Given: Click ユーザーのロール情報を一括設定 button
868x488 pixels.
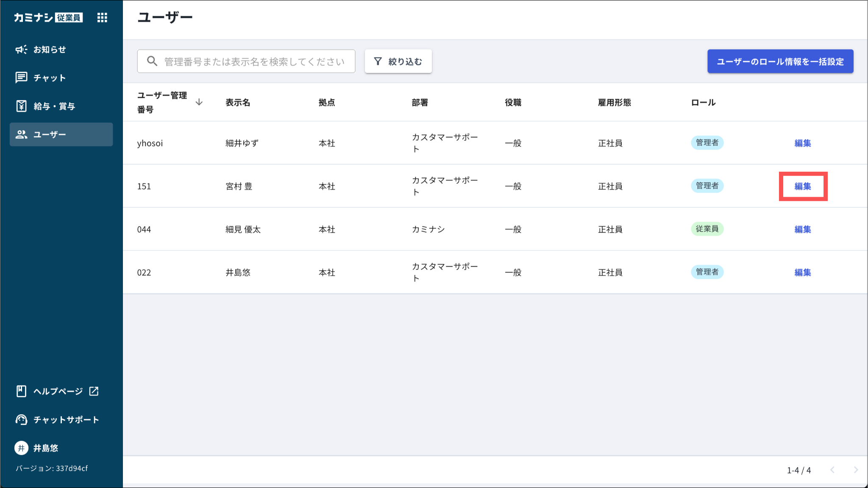Looking at the screenshot, I should click(780, 61).
